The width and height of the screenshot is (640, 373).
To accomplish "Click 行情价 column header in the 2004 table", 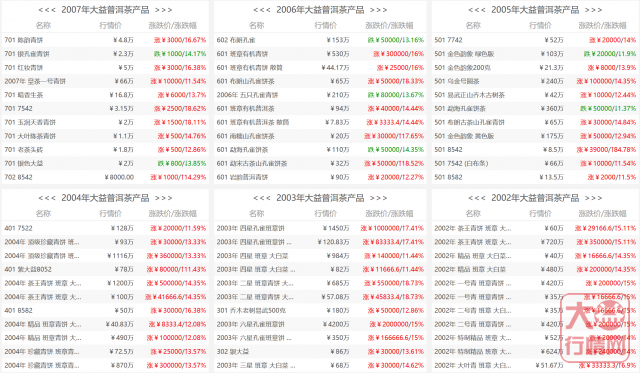I will pos(111,213).
